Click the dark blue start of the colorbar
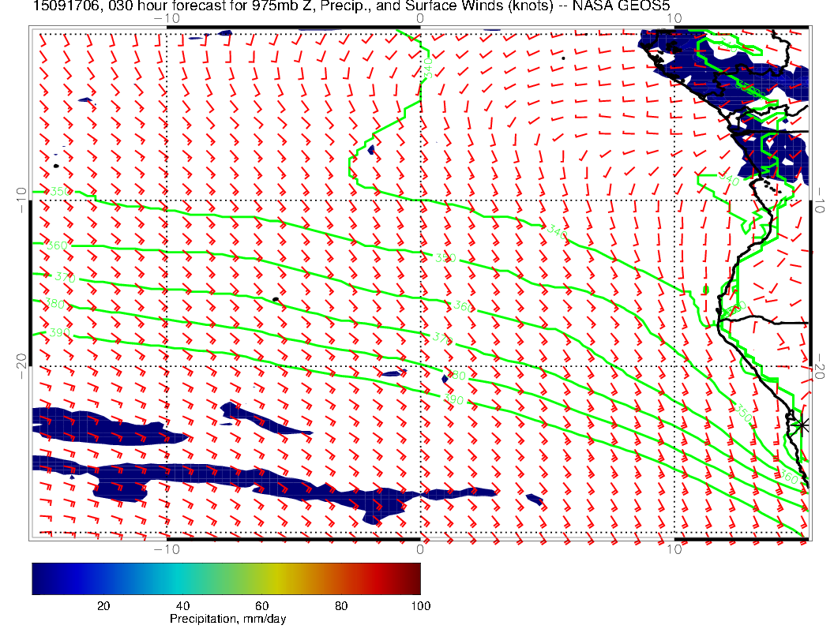The height and width of the screenshot is (644, 834). [x=39, y=578]
